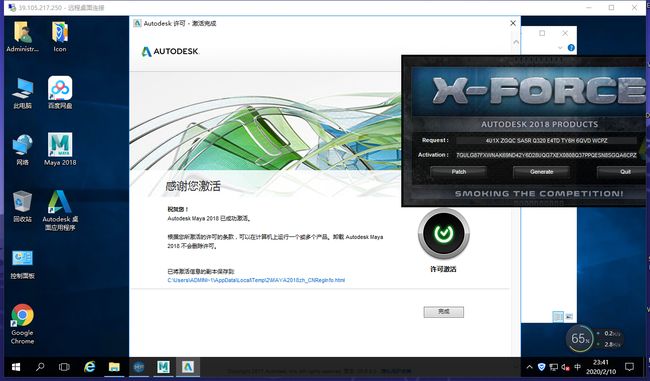The width and height of the screenshot is (650, 381).
Task: Switch to the Maya taskbar icon
Action: [163, 367]
